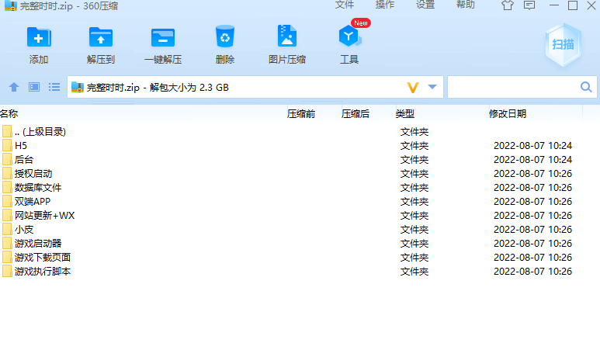The width and height of the screenshot is (600, 364).
Task: Click the 一键解压 one-click extract icon
Action: coord(163,37)
